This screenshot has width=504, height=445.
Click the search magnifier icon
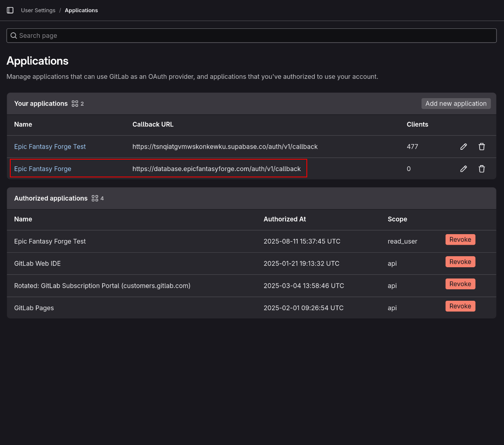point(13,35)
